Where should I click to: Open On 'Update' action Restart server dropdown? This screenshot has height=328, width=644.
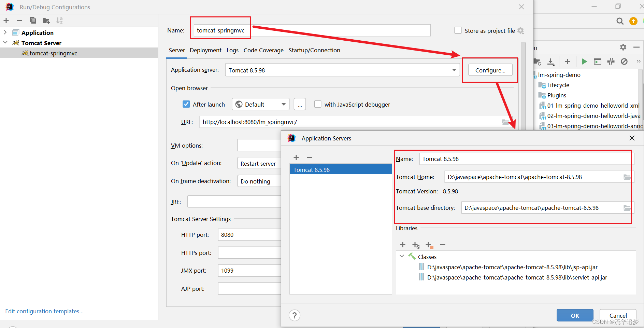point(259,163)
